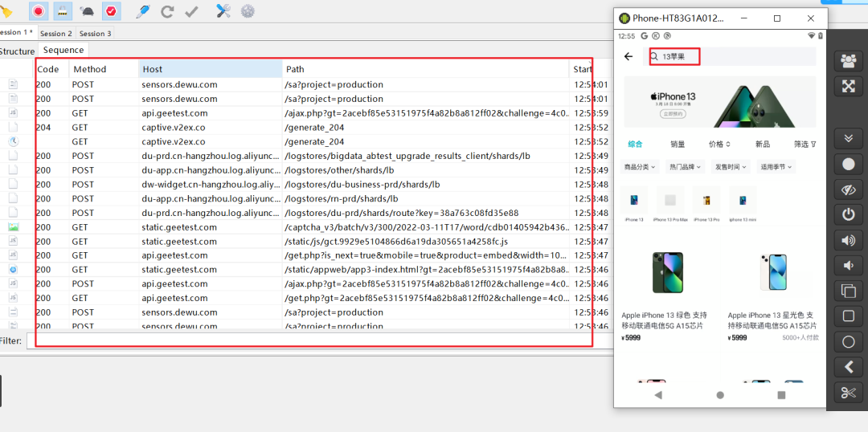Select the Compose pen tool

tap(142, 11)
